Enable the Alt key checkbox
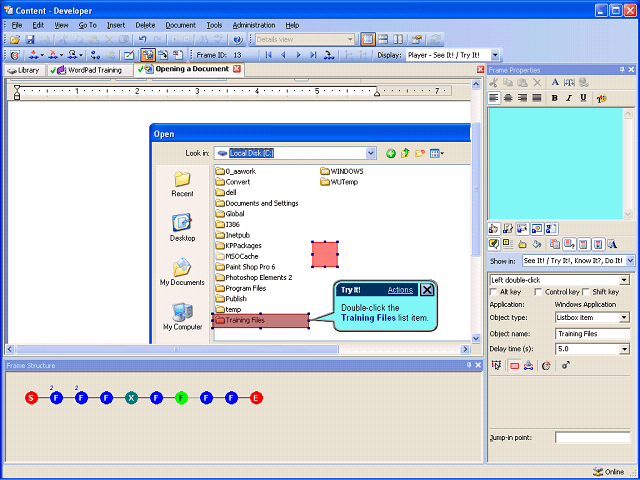The image size is (640, 480). pyautogui.click(x=493, y=292)
